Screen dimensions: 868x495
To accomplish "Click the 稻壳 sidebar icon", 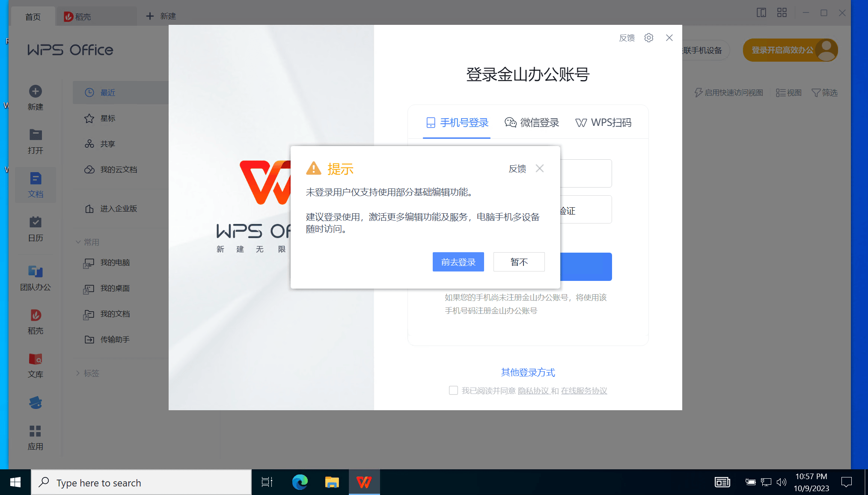I will pos(35,316).
